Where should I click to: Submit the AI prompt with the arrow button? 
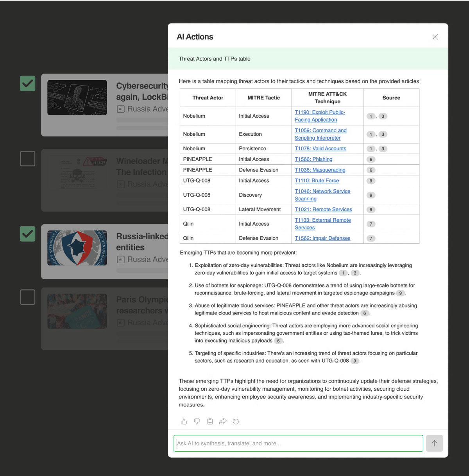pos(434,443)
